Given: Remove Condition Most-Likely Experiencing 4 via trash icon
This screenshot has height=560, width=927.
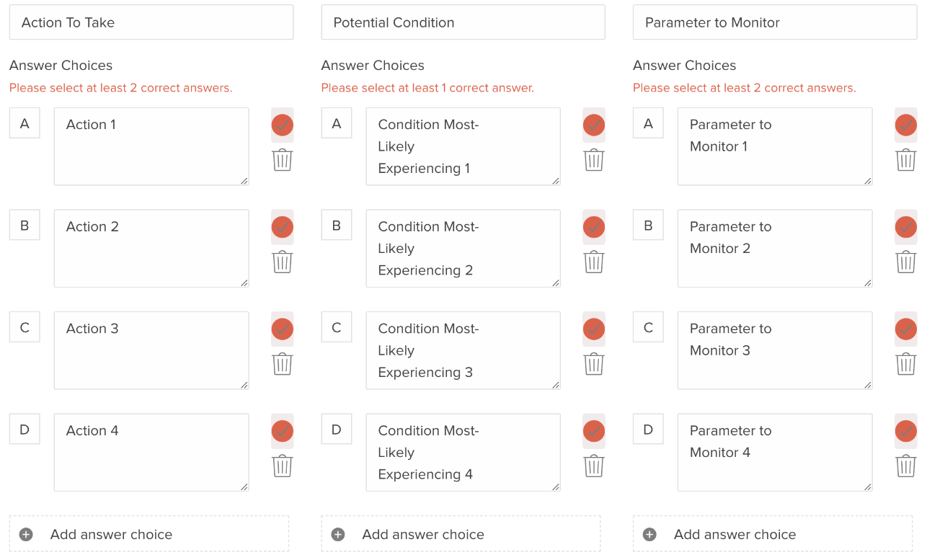Looking at the screenshot, I should (594, 466).
